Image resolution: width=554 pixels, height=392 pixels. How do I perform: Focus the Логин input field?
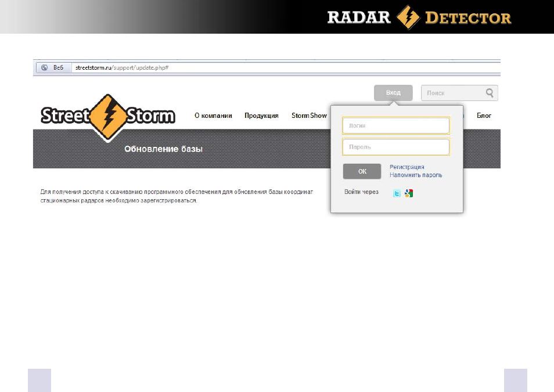coord(395,125)
